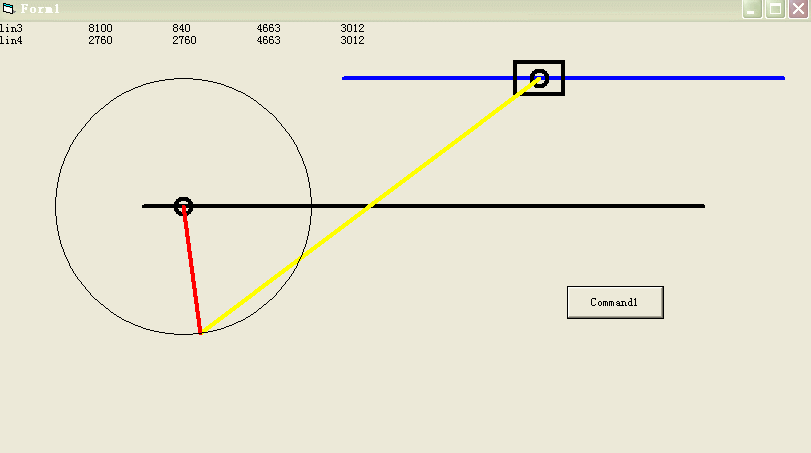
Task: Select the 8100 value in lin3 row
Action: point(100,28)
